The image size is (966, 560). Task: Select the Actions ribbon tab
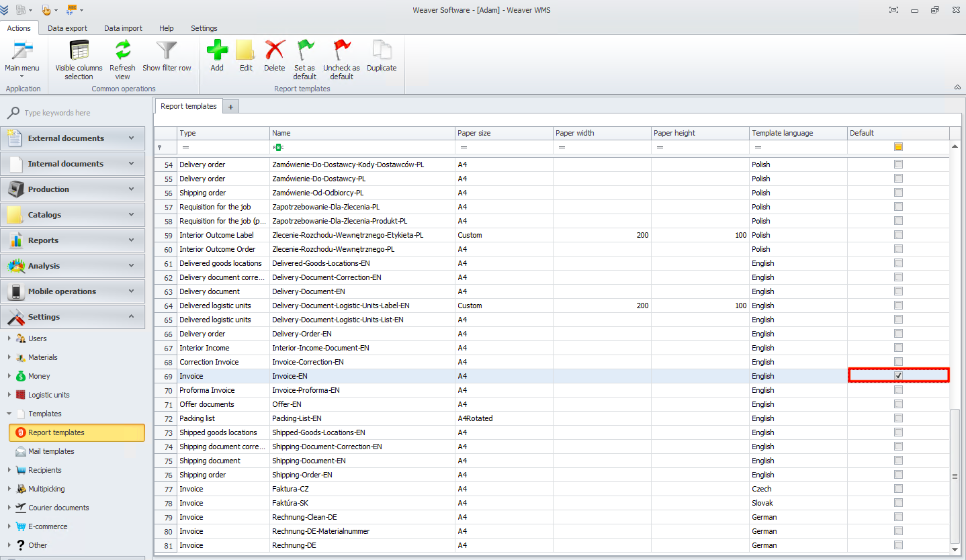19,28
